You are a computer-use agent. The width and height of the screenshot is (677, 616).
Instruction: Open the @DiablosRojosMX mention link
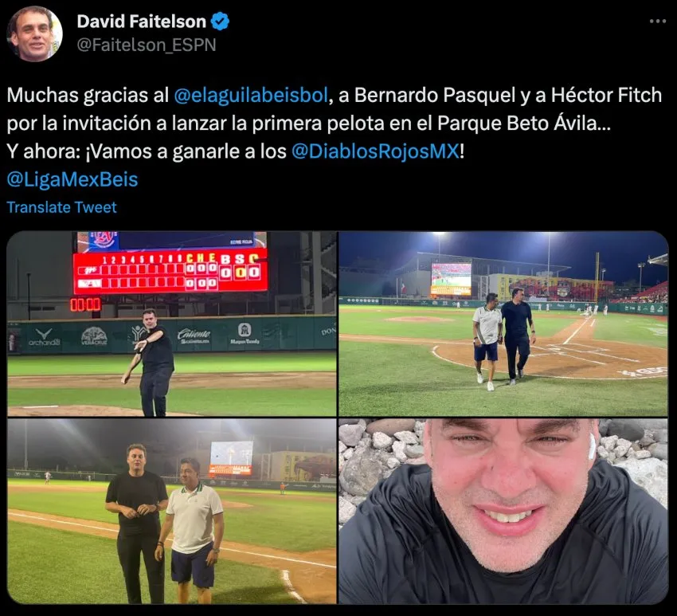pos(376,151)
